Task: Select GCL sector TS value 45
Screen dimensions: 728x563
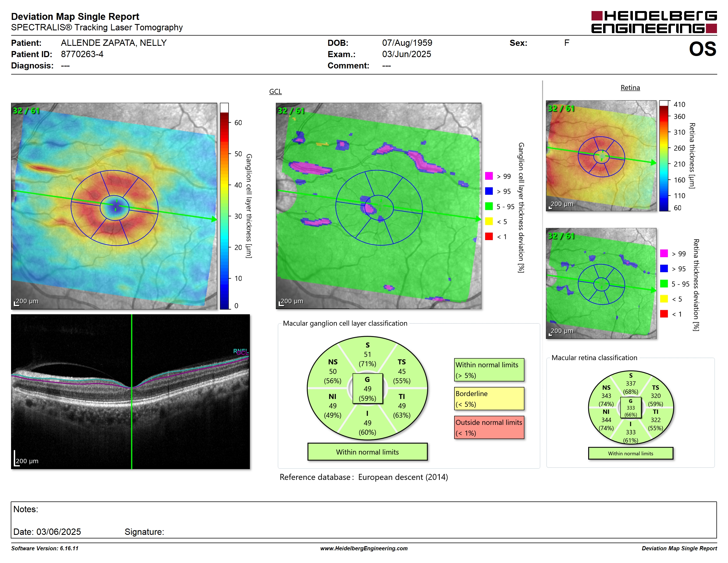Action: click(402, 371)
